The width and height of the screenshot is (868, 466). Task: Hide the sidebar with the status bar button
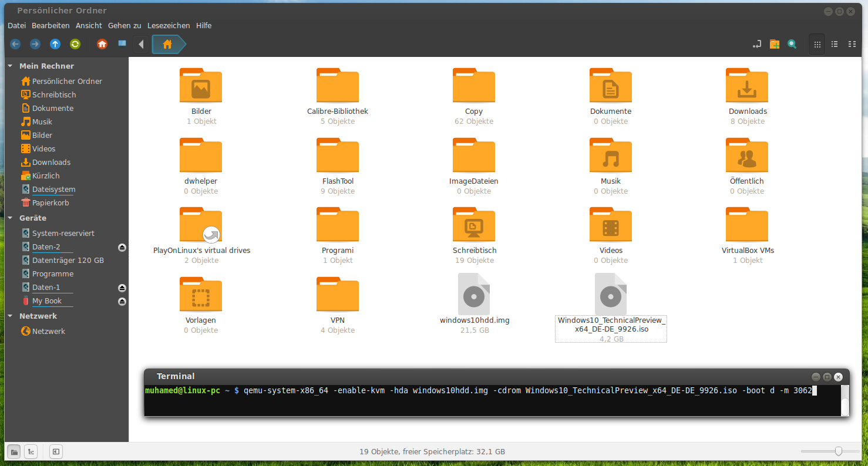coord(56,451)
